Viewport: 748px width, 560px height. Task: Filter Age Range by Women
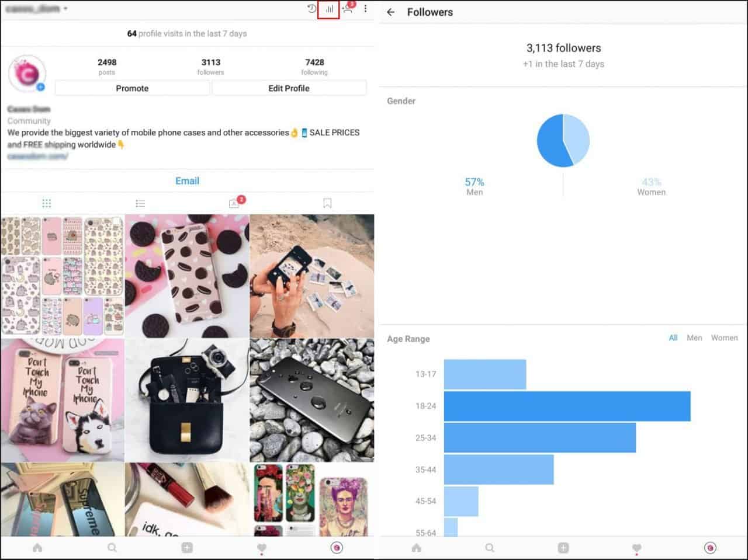pyautogui.click(x=724, y=338)
